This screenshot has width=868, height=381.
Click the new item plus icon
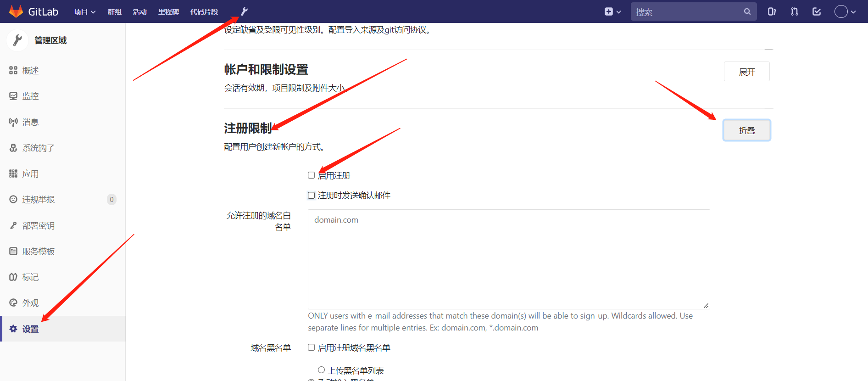(609, 12)
